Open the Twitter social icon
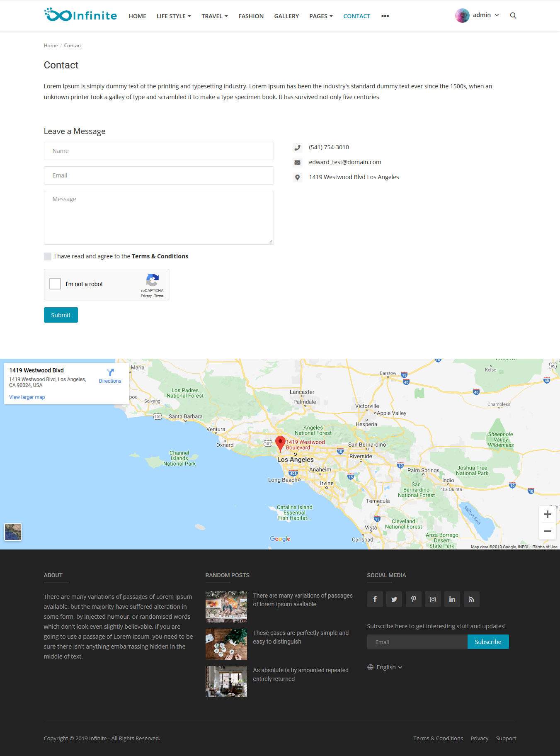The height and width of the screenshot is (756, 560). 394,599
